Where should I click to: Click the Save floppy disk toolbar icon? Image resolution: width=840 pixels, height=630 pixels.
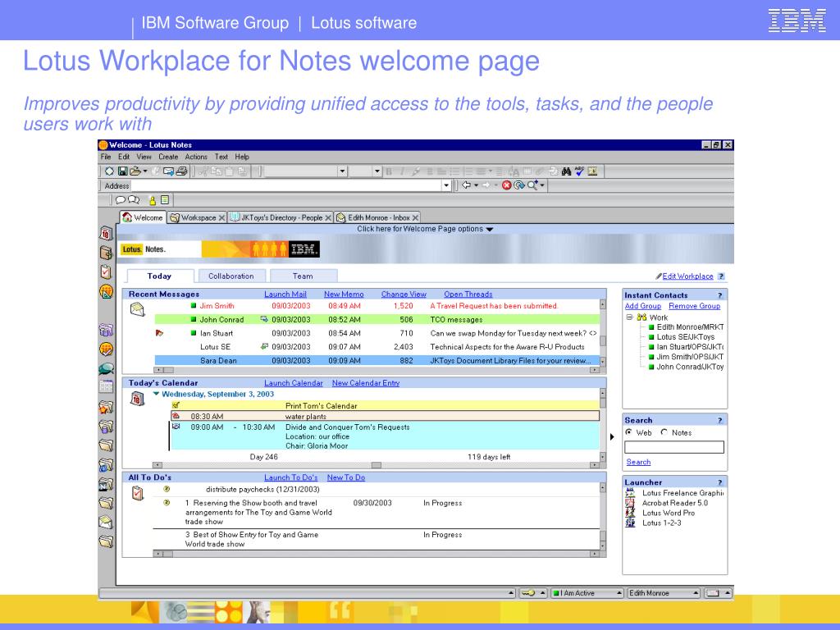tap(123, 171)
